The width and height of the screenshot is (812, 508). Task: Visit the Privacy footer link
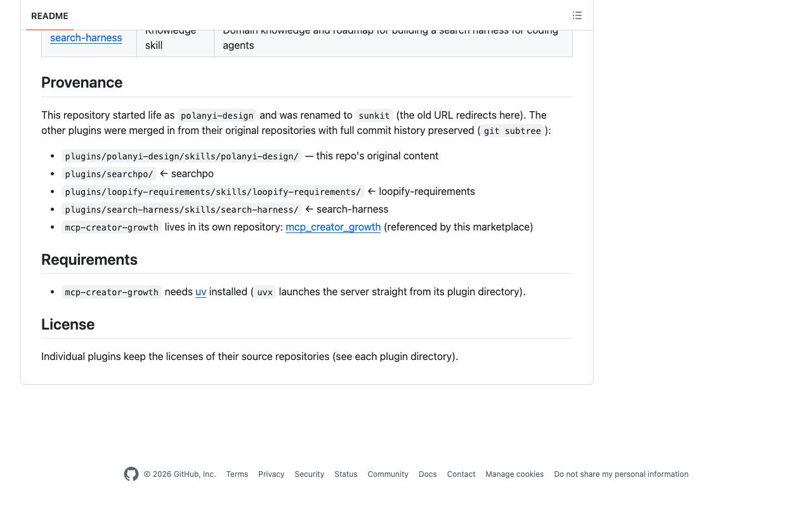pyautogui.click(x=272, y=474)
